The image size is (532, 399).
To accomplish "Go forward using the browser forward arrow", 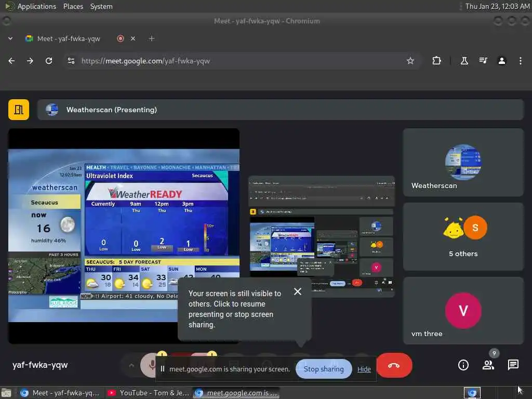I will pos(30,61).
